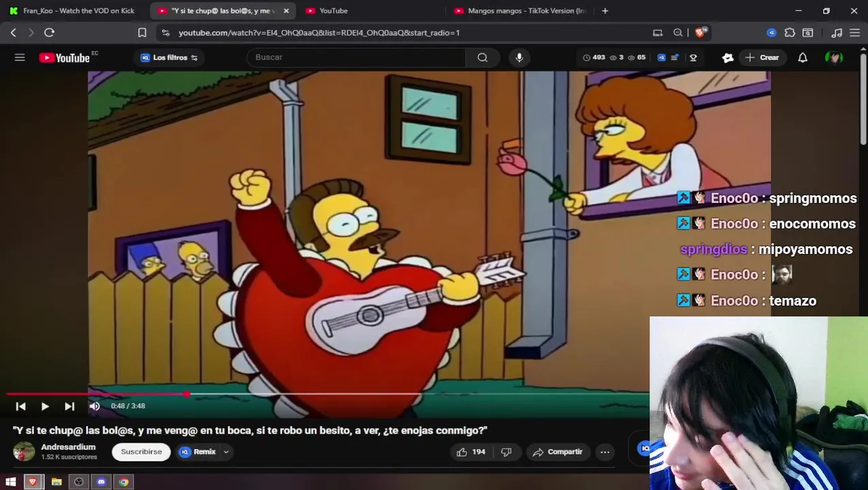Play the video with play button
The image size is (868, 490).
(x=45, y=406)
